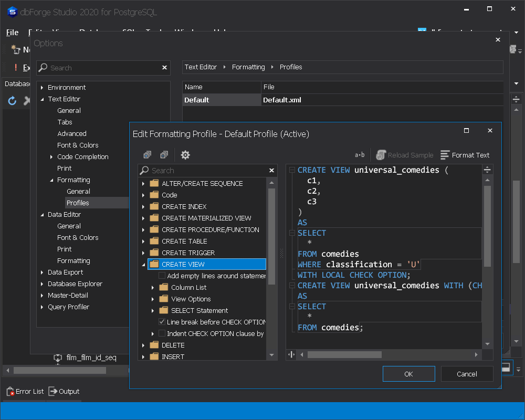525x420 pixels.
Task: Click Refresh icon in Database Explorer
Action: click(x=12, y=100)
